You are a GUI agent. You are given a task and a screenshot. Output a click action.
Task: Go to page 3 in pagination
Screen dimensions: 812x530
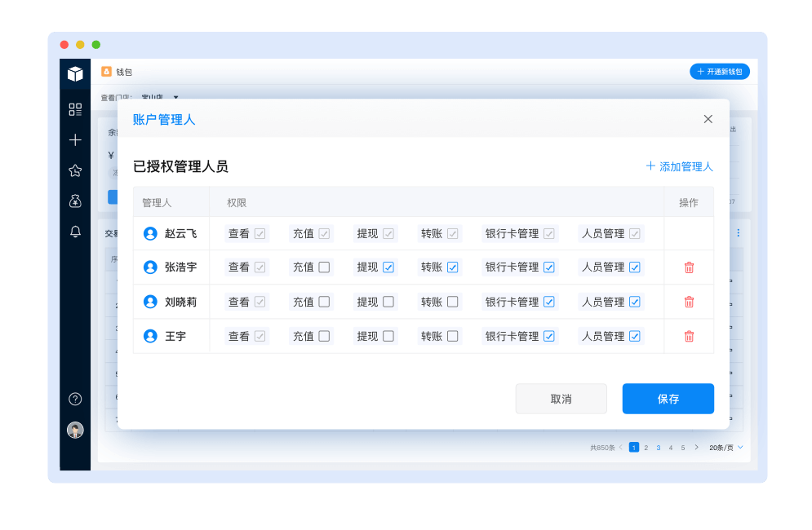659,448
